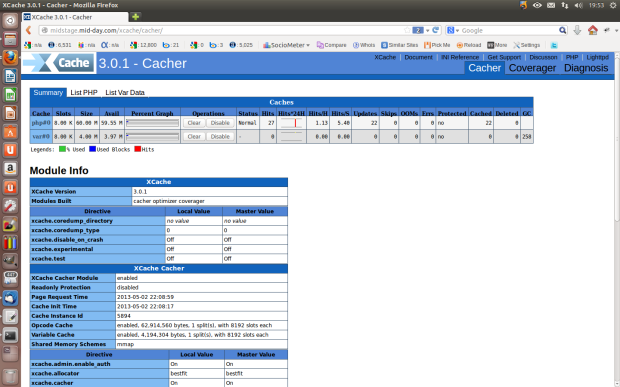Follow the INI Reference link
This screenshot has height=387, width=620.
click(460, 57)
